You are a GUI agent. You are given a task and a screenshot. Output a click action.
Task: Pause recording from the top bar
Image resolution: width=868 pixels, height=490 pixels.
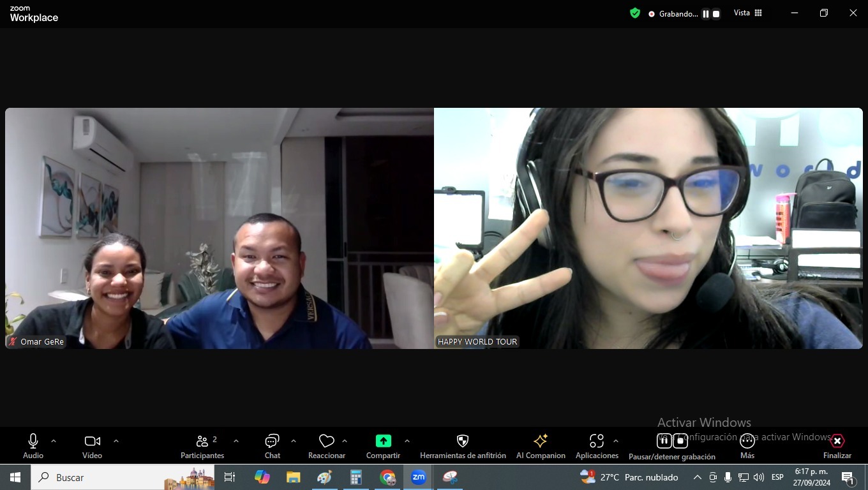click(706, 13)
